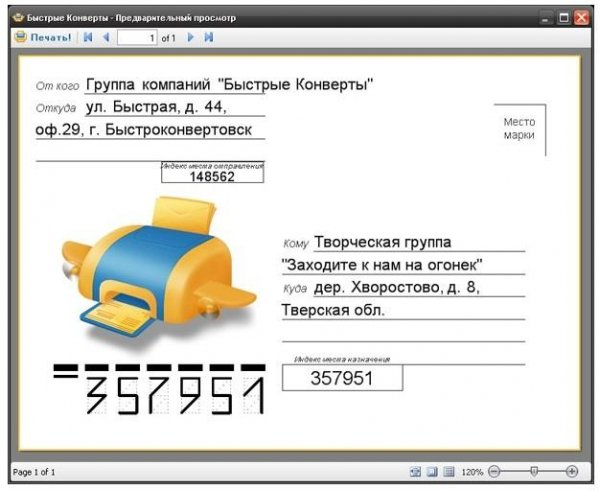Click the destination index box 357951
Screen dimensions: 600x490
click(342, 378)
